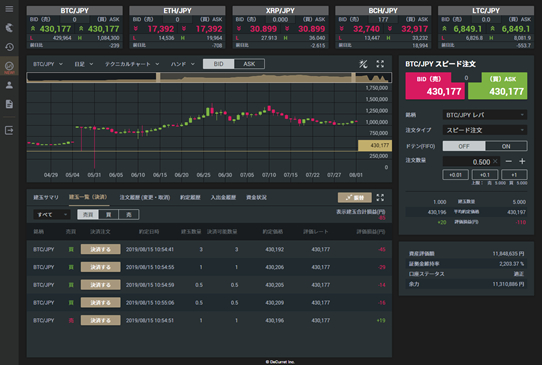
Task: Click the green ASK buy 430,177 button
Action: [498, 86]
